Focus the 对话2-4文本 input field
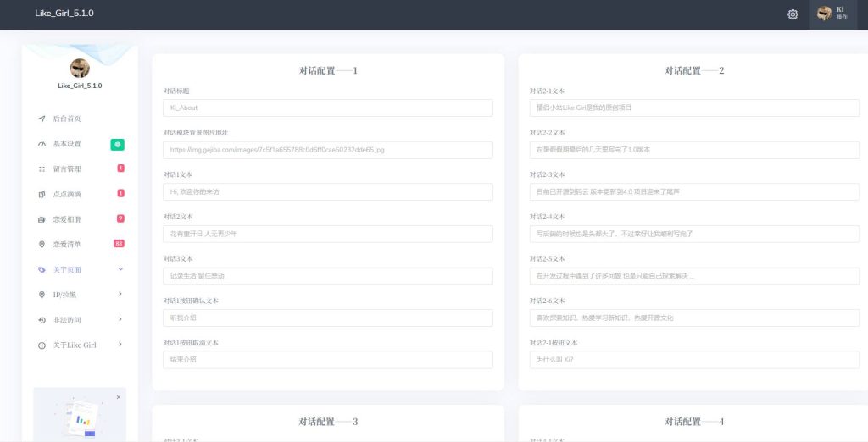 point(694,234)
